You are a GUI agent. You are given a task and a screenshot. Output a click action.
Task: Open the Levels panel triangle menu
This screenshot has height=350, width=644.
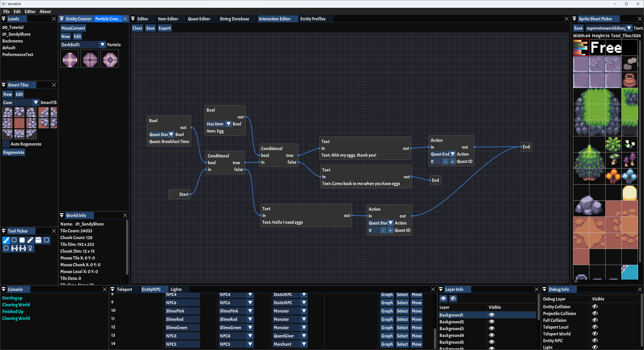pyautogui.click(x=4, y=19)
